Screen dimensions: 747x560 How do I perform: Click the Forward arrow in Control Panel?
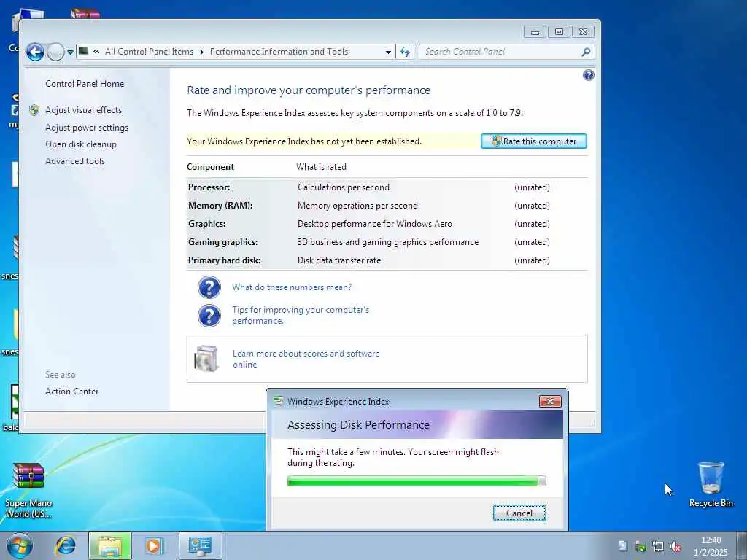[55, 52]
